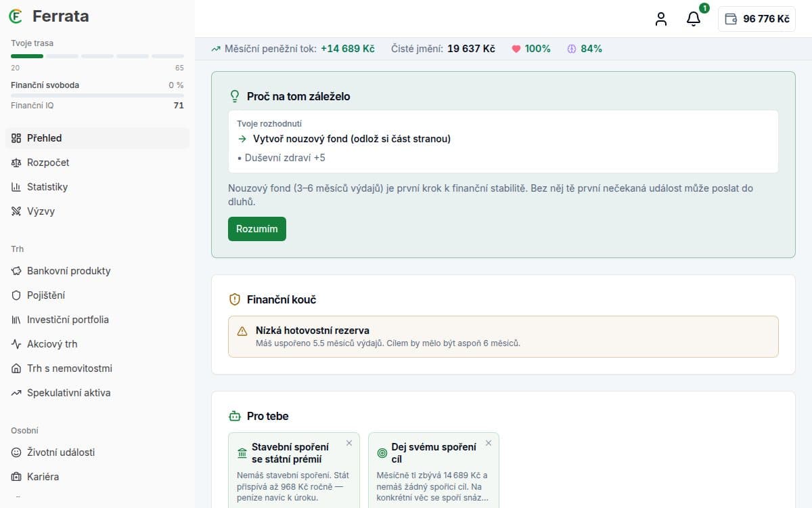The height and width of the screenshot is (508, 812).
Task: Click the cash flow trend icon
Action: [216, 49]
